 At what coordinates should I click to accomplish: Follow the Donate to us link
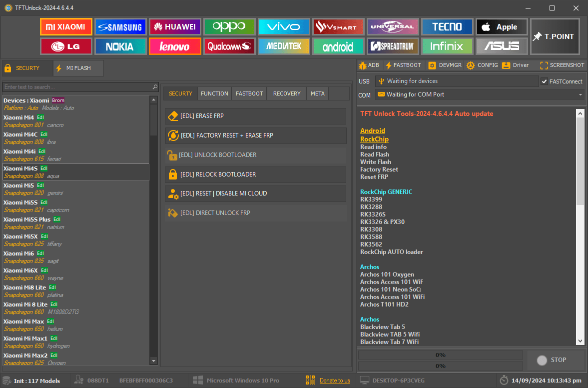pos(335,380)
